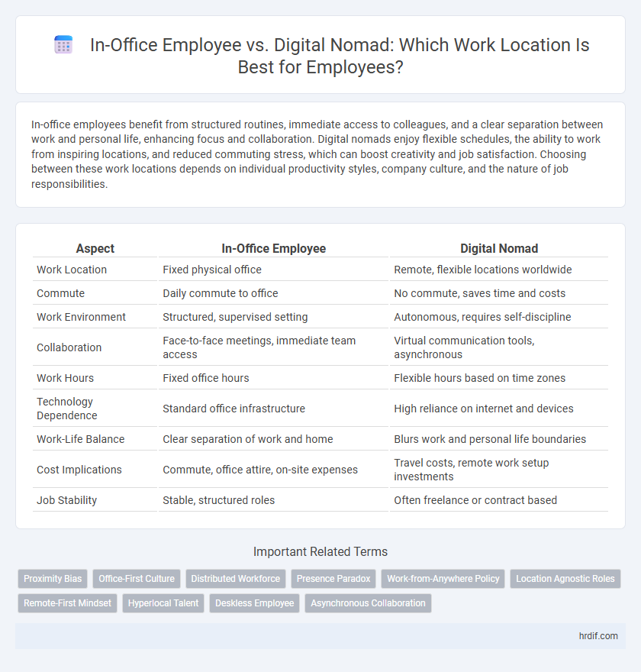Click 'Virtual communication tools, asynchronous' cell
Viewport: 641px width, 672px height.
(464, 347)
